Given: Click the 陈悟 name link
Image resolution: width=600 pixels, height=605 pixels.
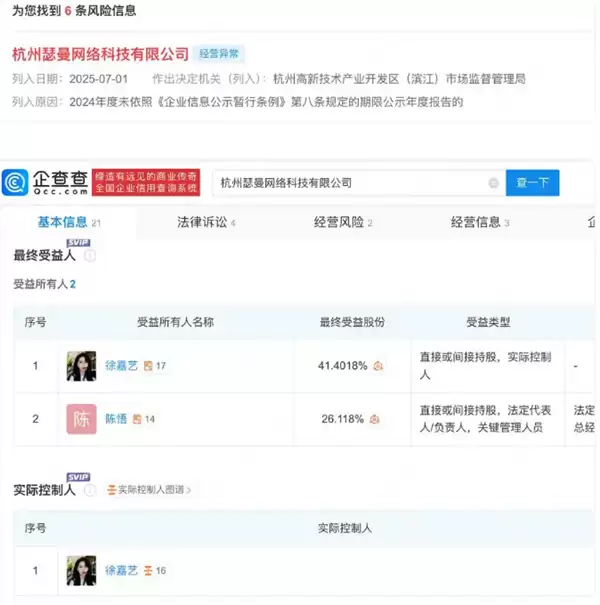Looking at the screenshot, I should click(x=116, y=420).
